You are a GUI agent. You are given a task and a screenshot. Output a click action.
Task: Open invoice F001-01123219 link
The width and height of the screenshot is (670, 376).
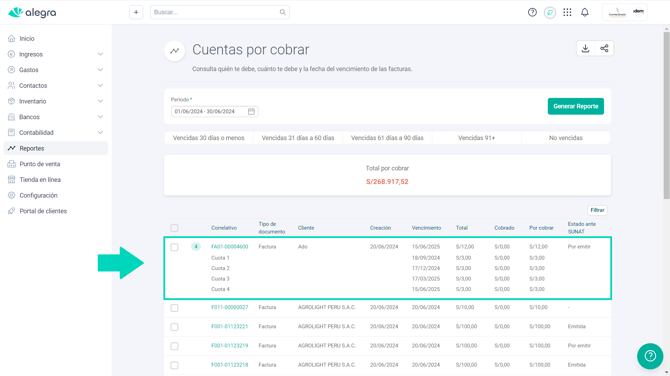[229, 346]
